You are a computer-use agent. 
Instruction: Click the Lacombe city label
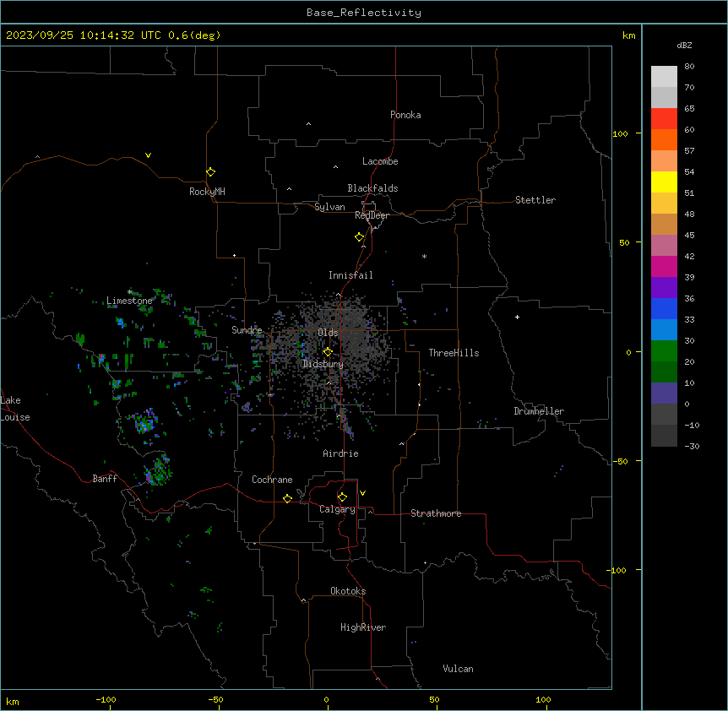380,161
